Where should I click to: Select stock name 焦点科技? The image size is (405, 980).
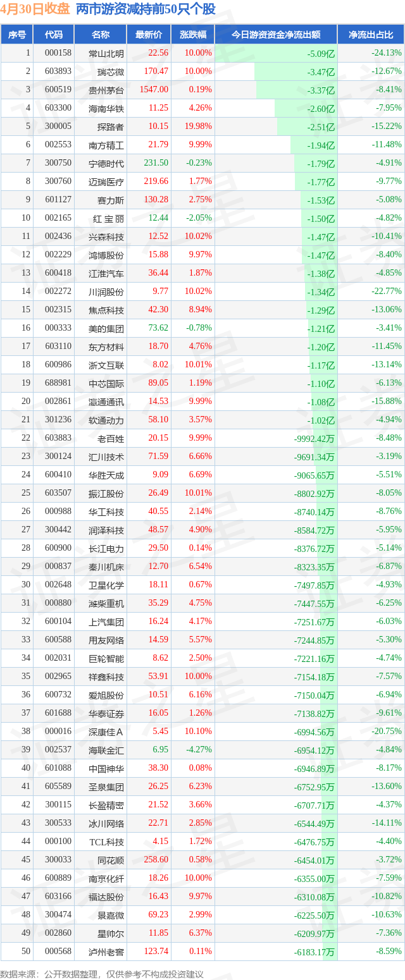pyautogui.click(x=107, y=310)
